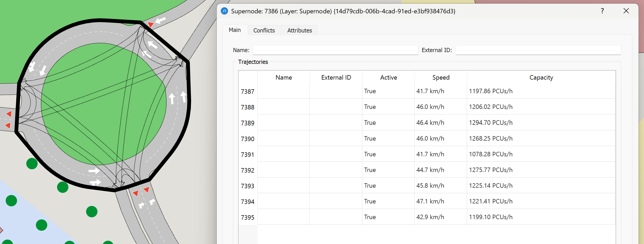This screenshot has width=644, height=244.
Task: Switch to the Conflicts tab
Action: point(264,30)
